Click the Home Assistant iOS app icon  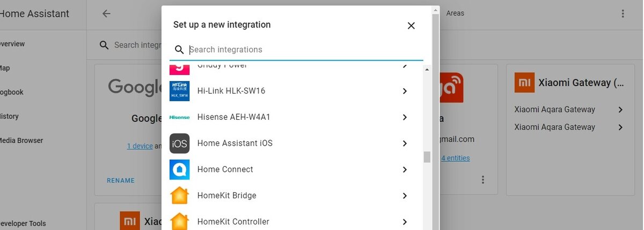pos(179,143)
